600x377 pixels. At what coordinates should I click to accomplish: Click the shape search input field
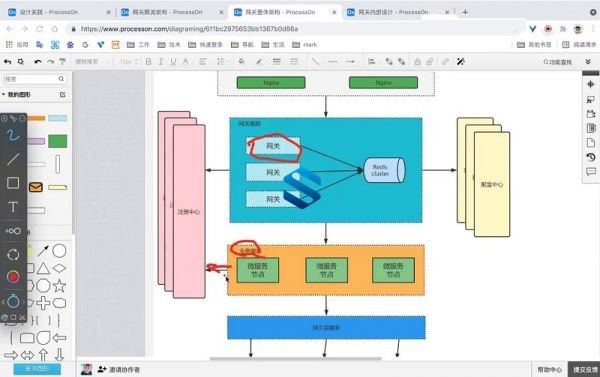[34, 79]
